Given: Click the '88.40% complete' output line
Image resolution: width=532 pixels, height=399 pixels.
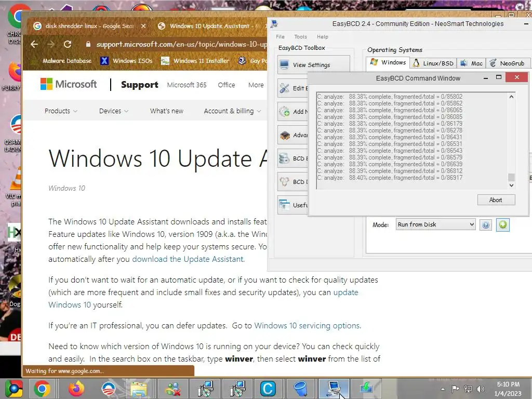Looking at the screenshot, I should [x=390, y=178].
